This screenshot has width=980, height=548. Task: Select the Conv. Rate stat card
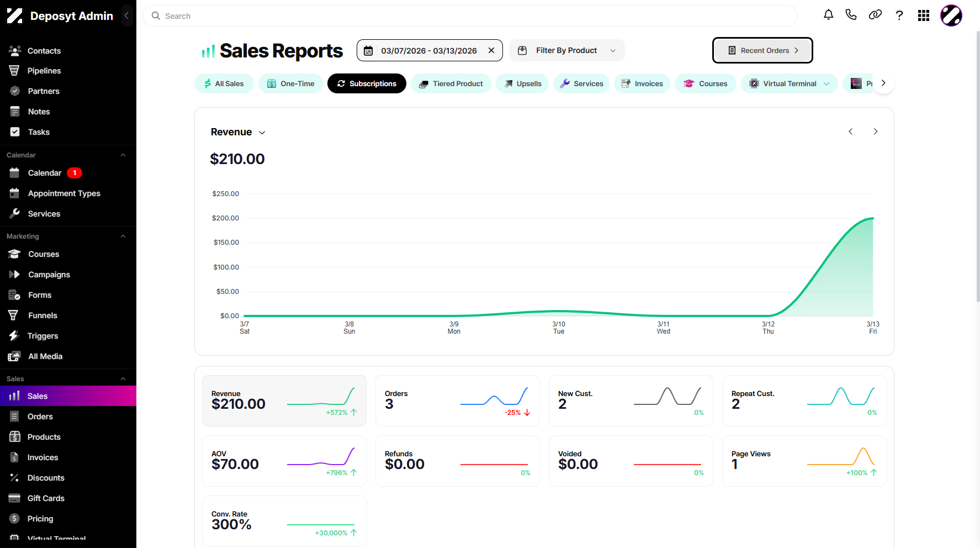(x=284, y=521)
